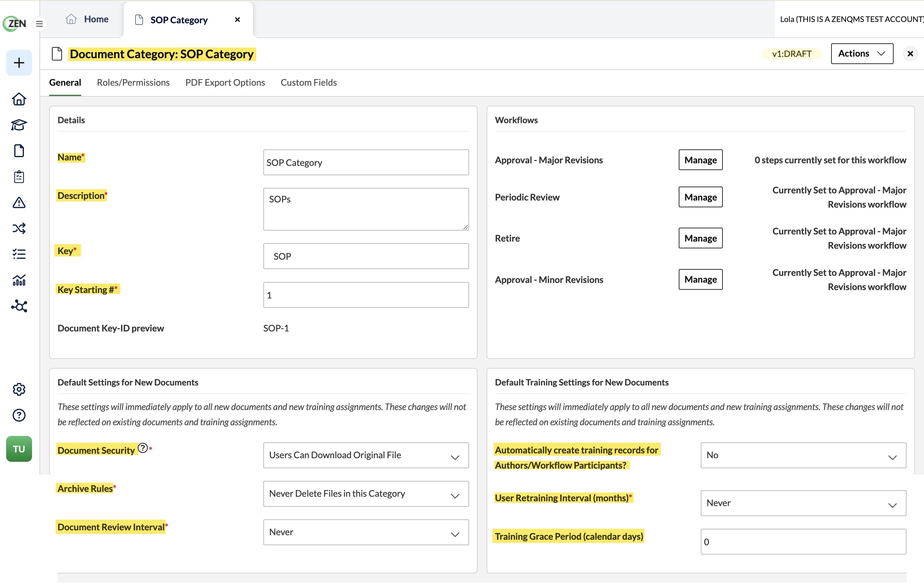Click the Key input field
The image size is (924, 585).
point(366,256)
